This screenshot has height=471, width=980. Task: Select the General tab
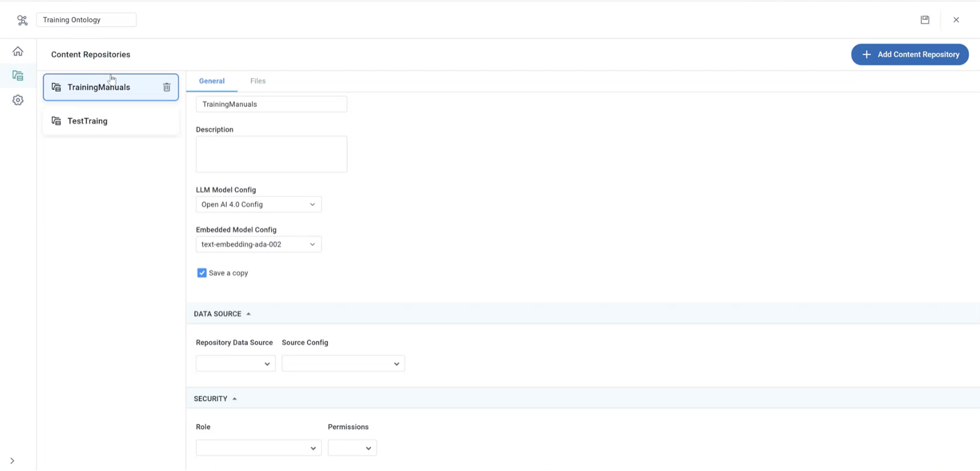click(x=212, y=81)
